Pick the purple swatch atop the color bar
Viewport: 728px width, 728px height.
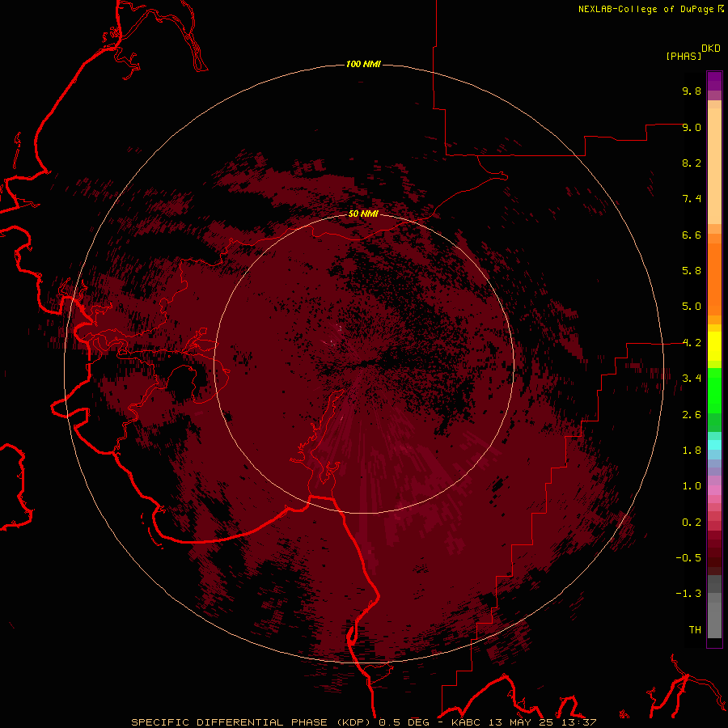point(714,81)
